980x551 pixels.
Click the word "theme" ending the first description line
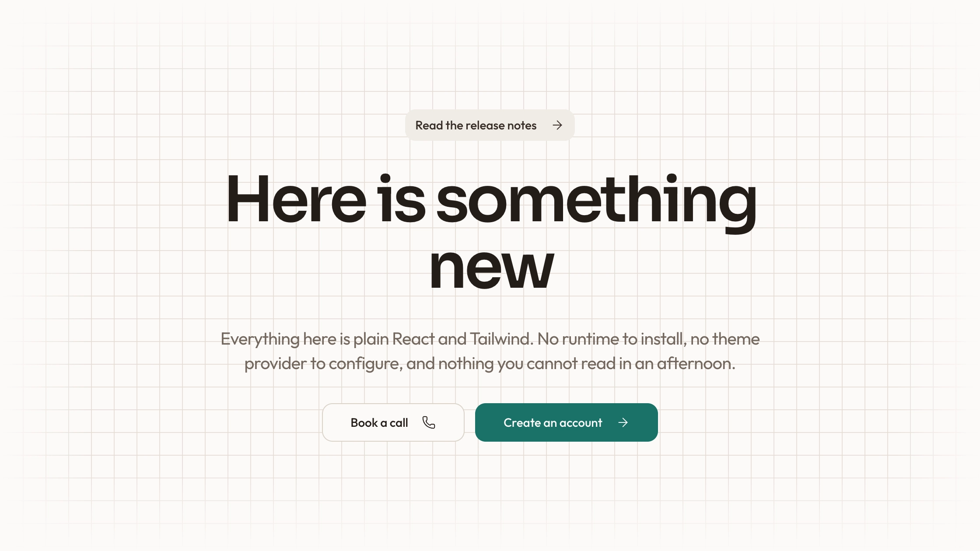(x=736, y=339)
